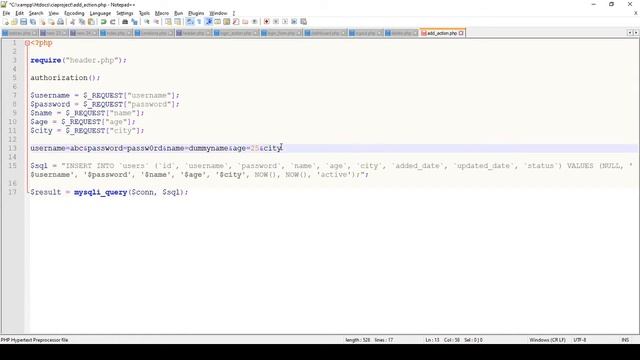Save current recorded macro icon

(304, 22)
